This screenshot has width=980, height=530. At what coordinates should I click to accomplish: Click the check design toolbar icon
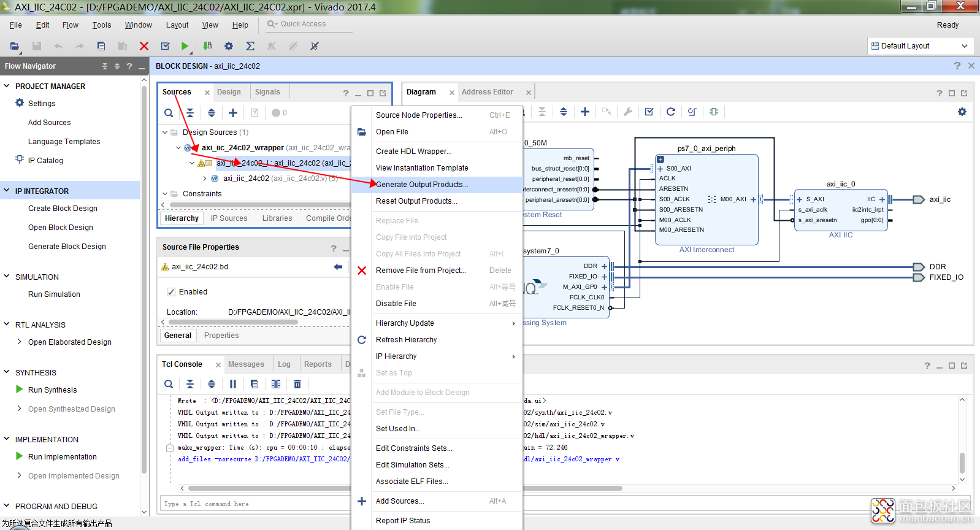click(x=165, y=46)
